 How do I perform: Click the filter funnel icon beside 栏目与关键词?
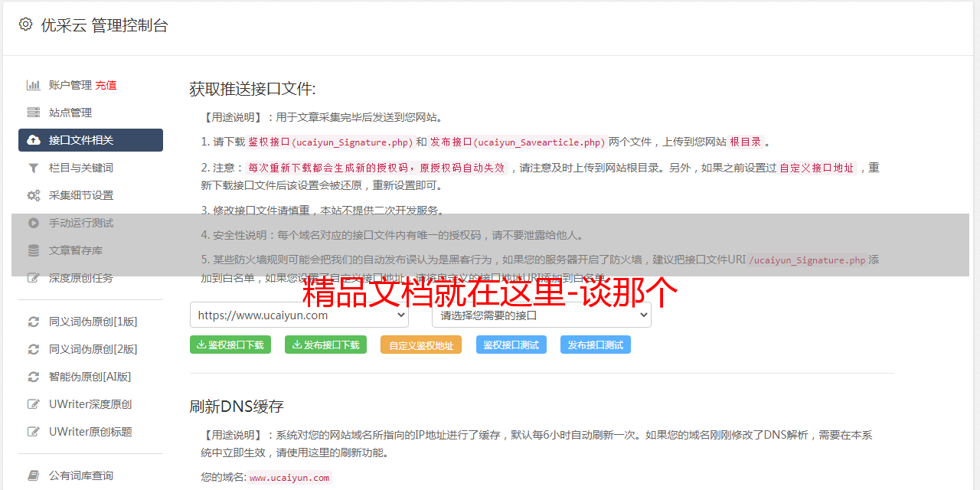click(x=34, y=168)
